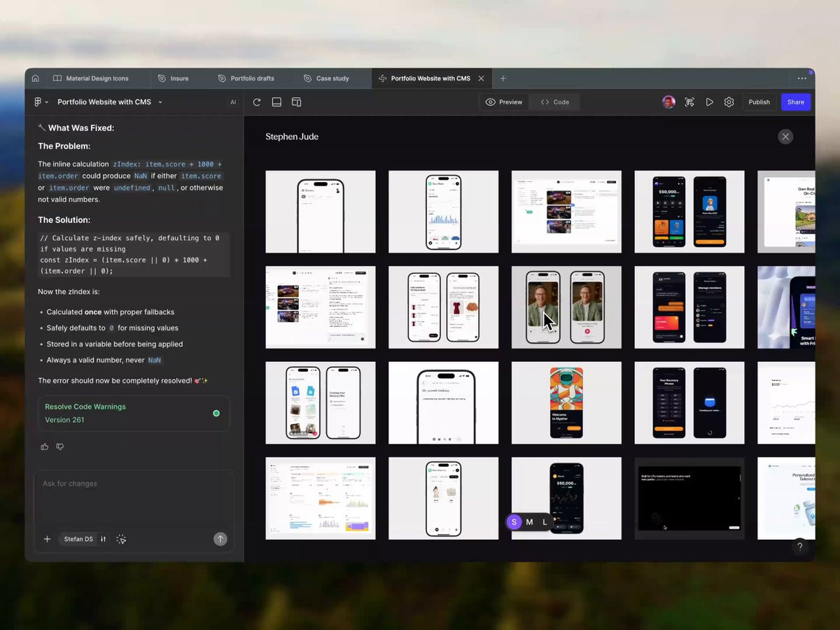
Task: Toggle the AI panel button
Action: [x=233, y=102]
